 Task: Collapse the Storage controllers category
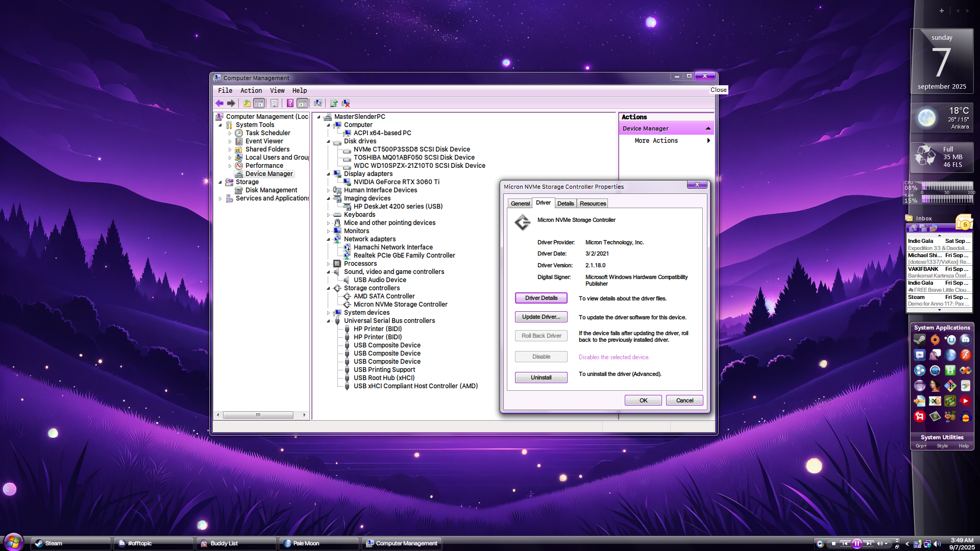click(x=328, y=288)
